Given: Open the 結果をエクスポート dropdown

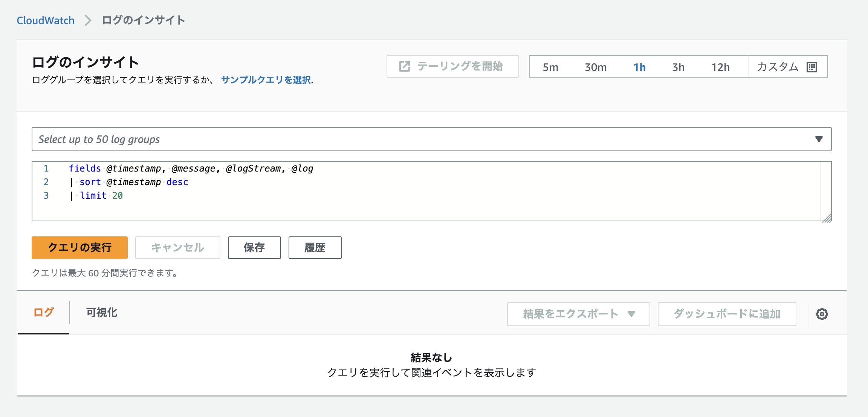Looking at the screenshot, I should pyautogui.click(x=578, y=314).
